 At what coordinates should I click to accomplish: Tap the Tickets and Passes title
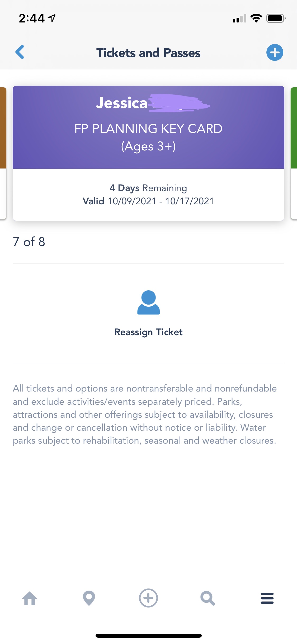[x=148, y=53]
